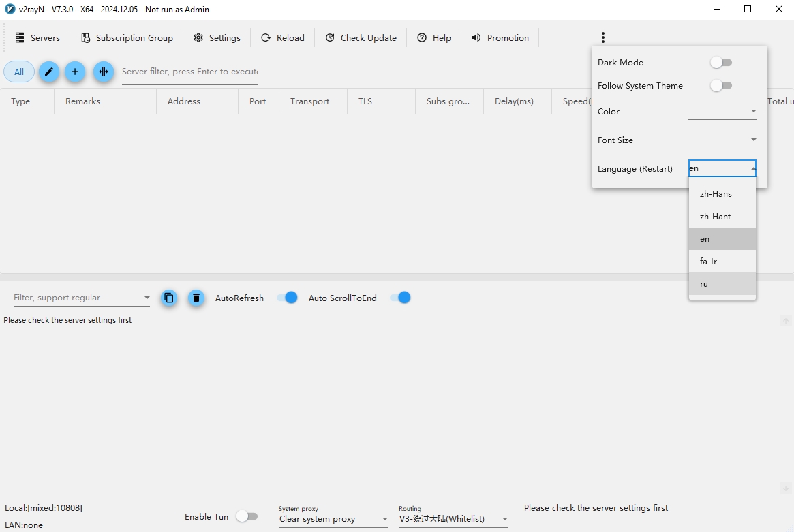Click the trash clear log icon

(x=196, y=298)
